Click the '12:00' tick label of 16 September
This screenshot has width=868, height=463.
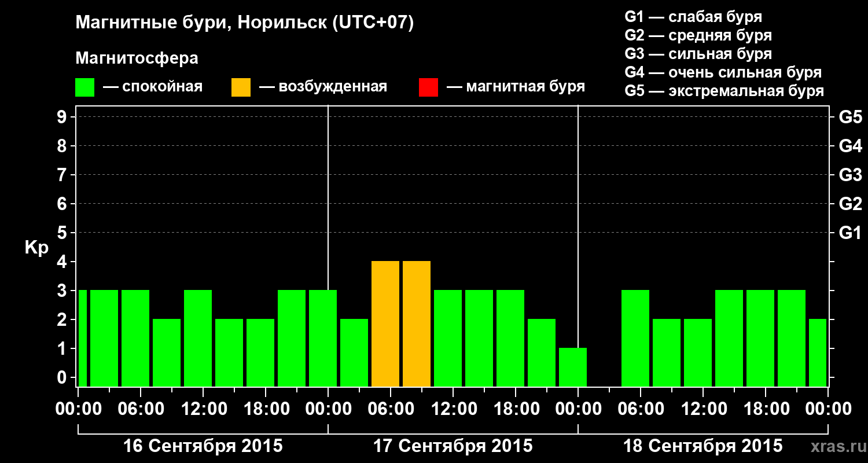coord(203,409)
